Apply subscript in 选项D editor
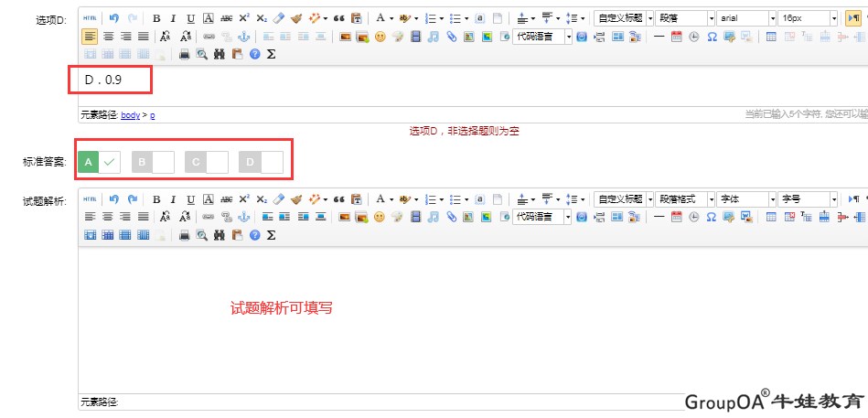The width and height of the screenshot is (868, 418). point(262,18)
